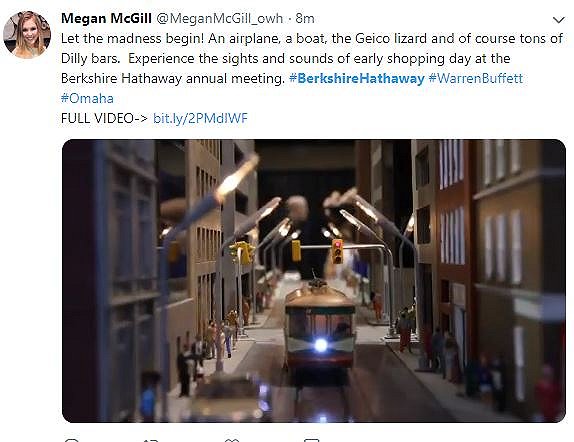Follow the bit.ly/2PMdIWF video link

tap(200, 118)
